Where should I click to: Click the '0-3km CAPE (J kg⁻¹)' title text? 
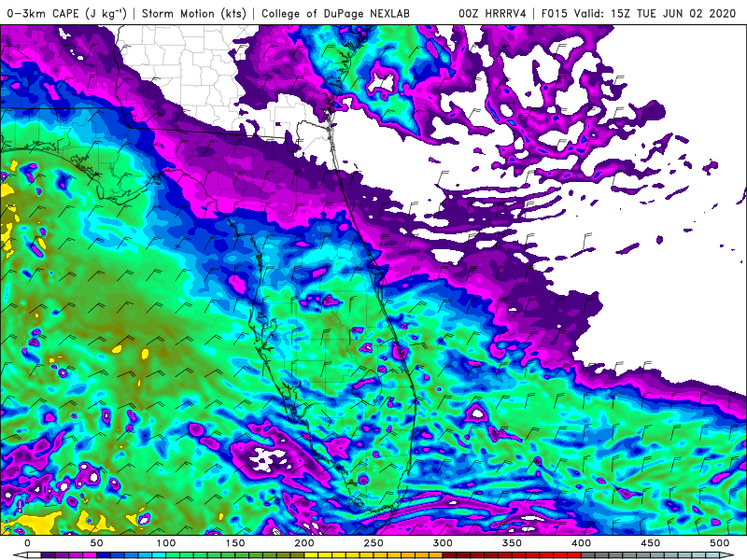click(67, 13)
